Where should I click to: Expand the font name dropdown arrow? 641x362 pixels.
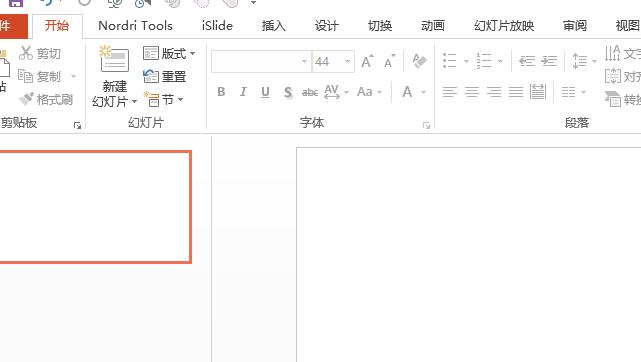[305, 61]
